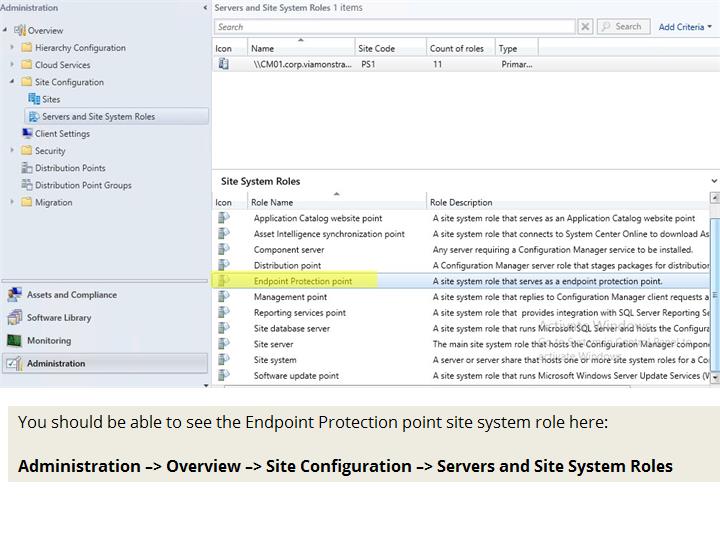
Task: Select Servers and Site System Roles node
Action: pyautogui.click(x=98, y=116)
